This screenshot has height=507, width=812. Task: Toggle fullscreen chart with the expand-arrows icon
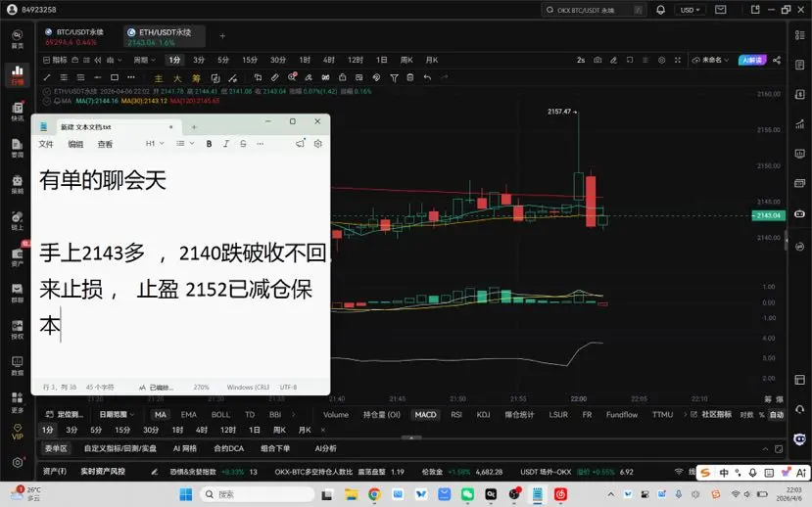pos(678,60)
